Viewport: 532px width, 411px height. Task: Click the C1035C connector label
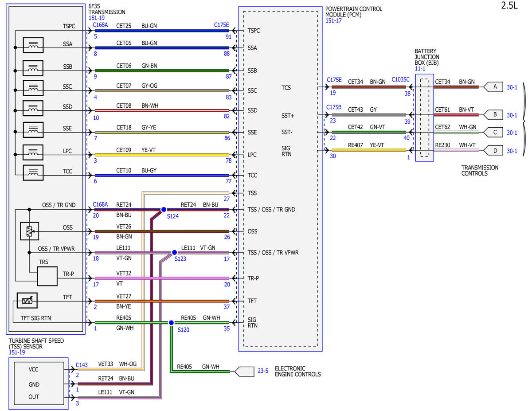click(401, 80)
